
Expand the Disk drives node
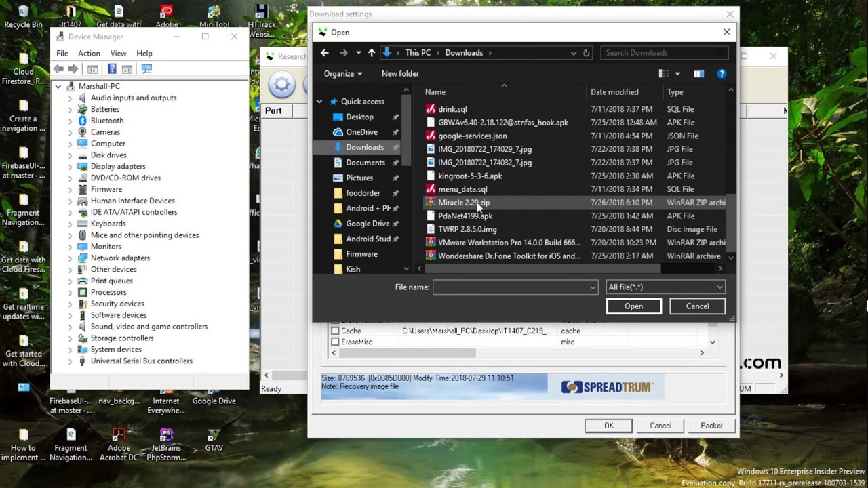pyautogui.click(x=70, y=155)
